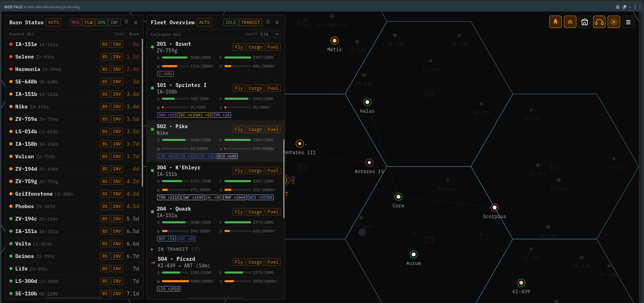Select the Halas system marker on map

pos(367,102)
